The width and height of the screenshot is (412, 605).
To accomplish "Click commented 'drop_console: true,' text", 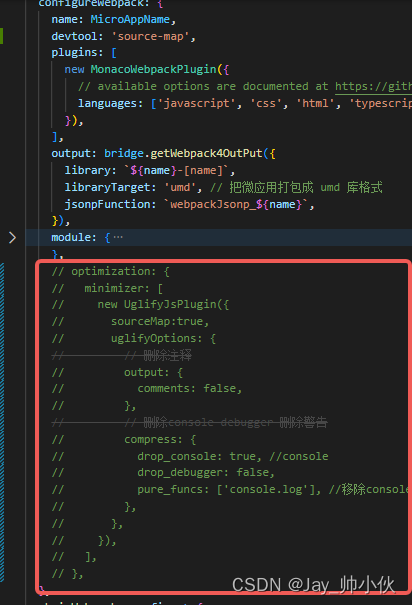I will (x=199, y=456).
